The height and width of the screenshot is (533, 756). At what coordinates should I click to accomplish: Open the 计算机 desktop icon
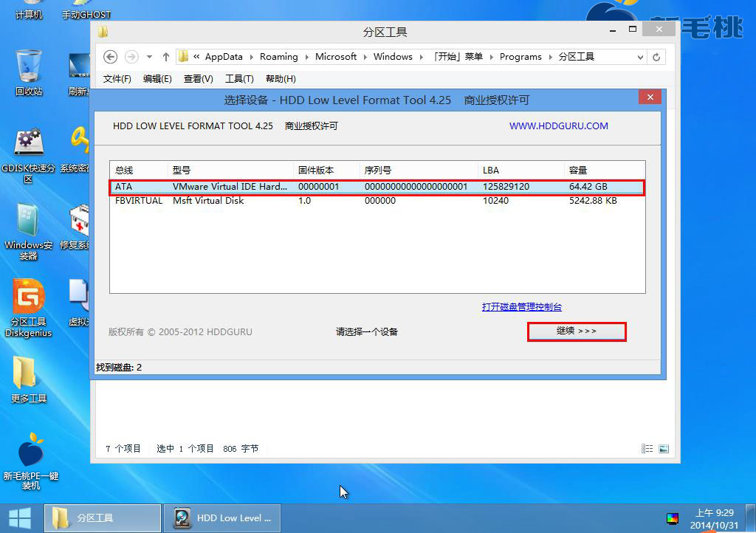pyautogui.click(x=29, y=10)
